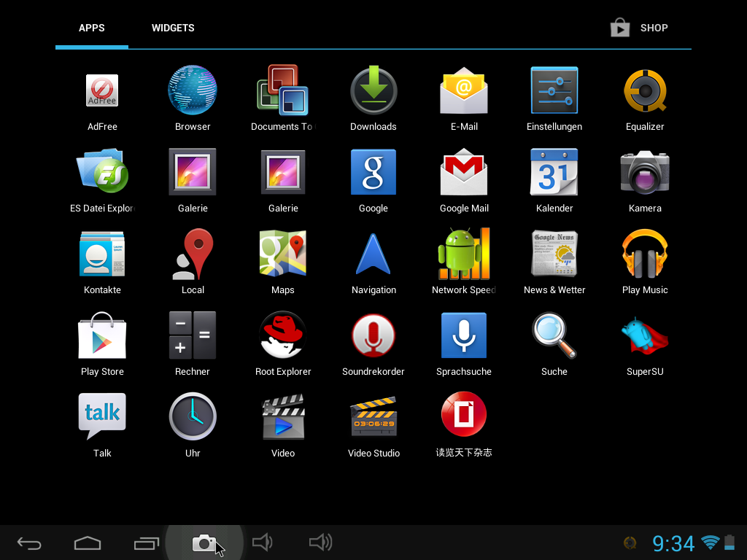Lower volume with the single-wave speaker button
This screenshot has width=747, height=560.
click(263, 542)
